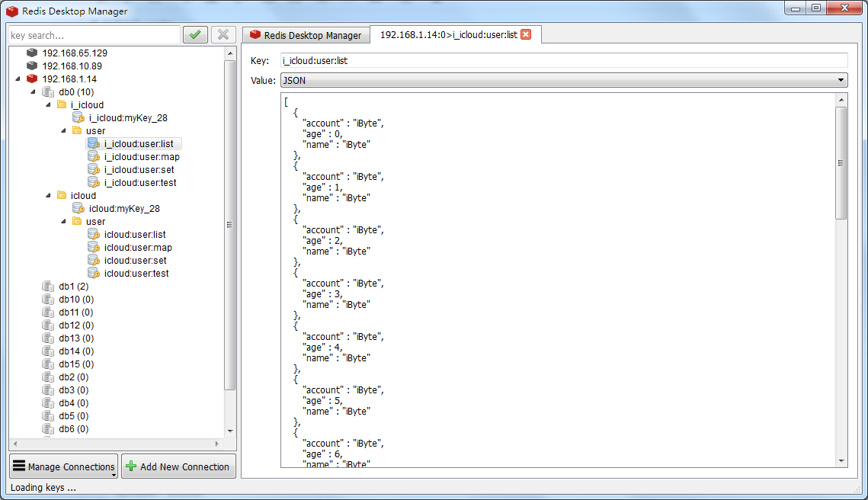Click the Add New Connection button

178,466
